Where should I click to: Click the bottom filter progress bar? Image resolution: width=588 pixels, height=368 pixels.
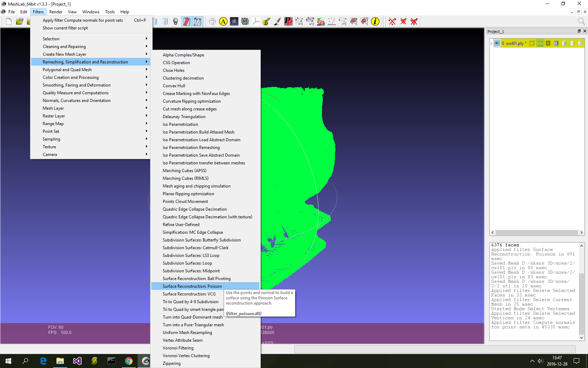(435, 349)
